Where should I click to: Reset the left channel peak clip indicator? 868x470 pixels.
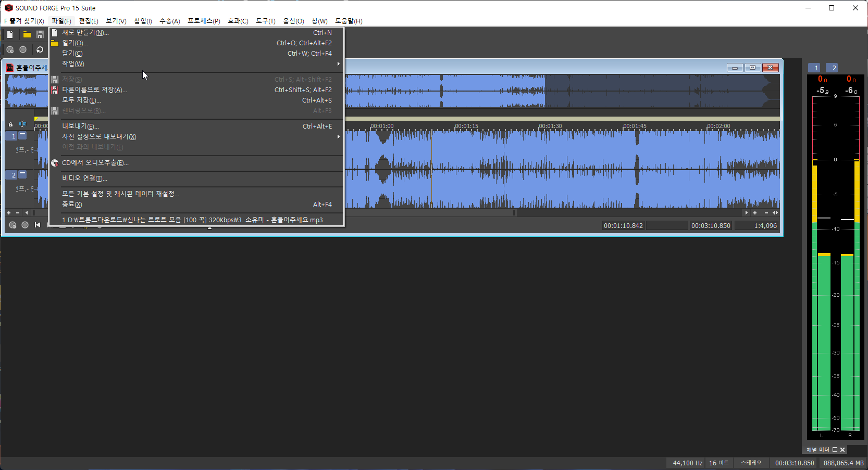tap(822, 79)
